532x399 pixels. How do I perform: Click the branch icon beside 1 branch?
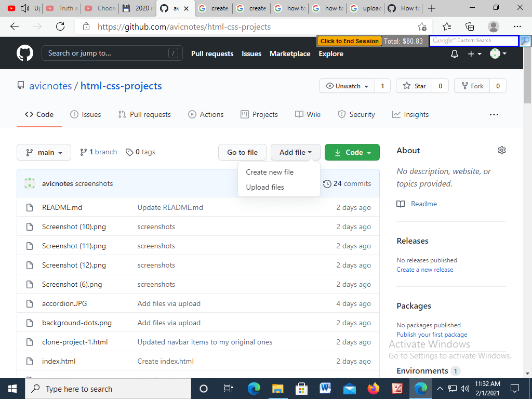83,152
